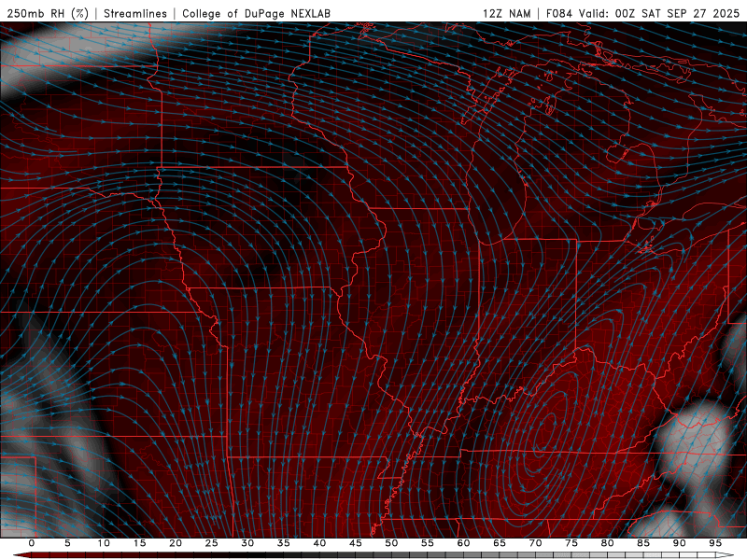This screenshot has height=560, width=747.
Task: Click the '60' colorbar tick label
Action: click(463, 543)
